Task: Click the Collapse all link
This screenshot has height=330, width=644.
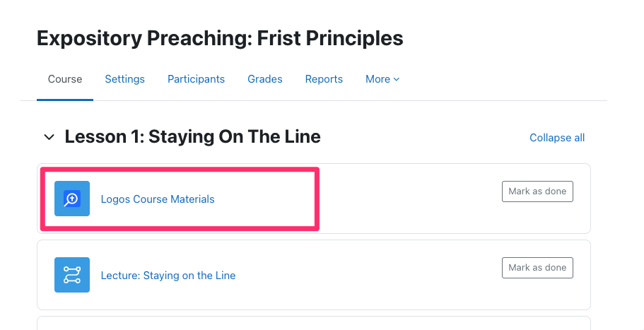Action: tap(557, 138)
